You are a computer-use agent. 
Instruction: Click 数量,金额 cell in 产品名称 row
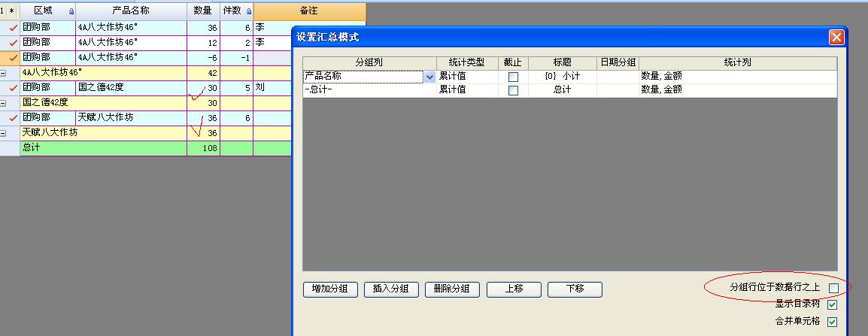pos(737,77)
